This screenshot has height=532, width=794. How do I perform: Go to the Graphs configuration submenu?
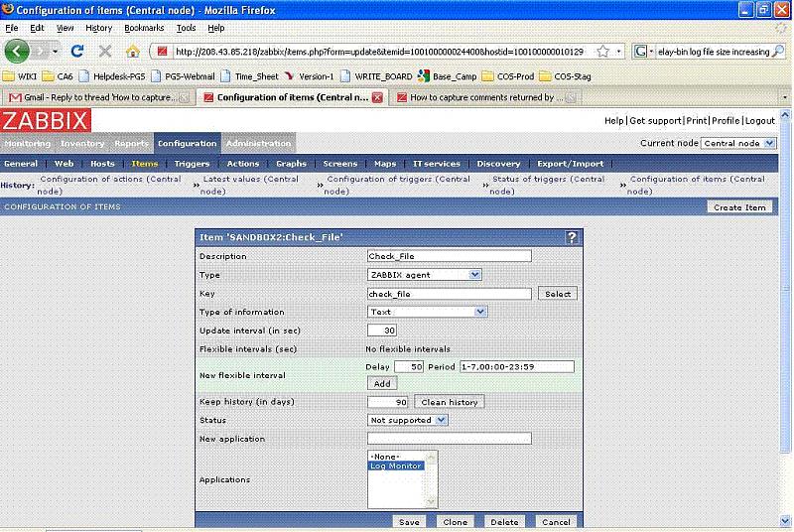pos(291,164)
